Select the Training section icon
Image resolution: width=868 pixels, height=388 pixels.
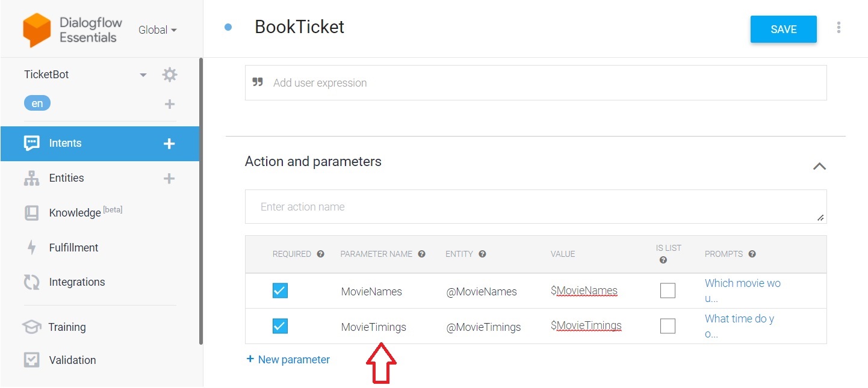pos(31,327)
